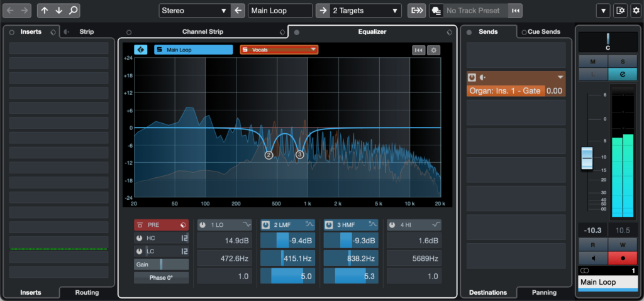Switch to the Panning tab
Image resolution: width=644 pixels, height=301 pixels.
point(544,292)
